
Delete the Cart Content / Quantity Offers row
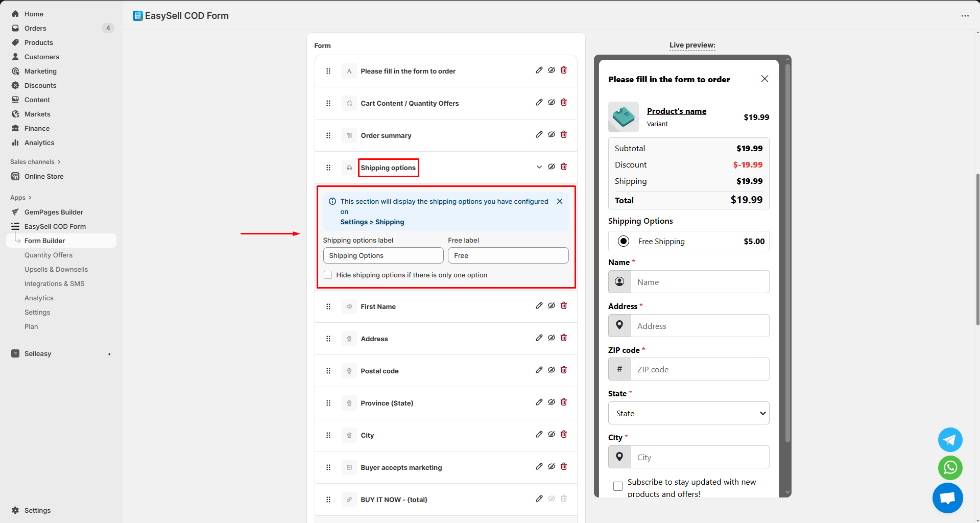pyautogui.click(x=564, y=103)
